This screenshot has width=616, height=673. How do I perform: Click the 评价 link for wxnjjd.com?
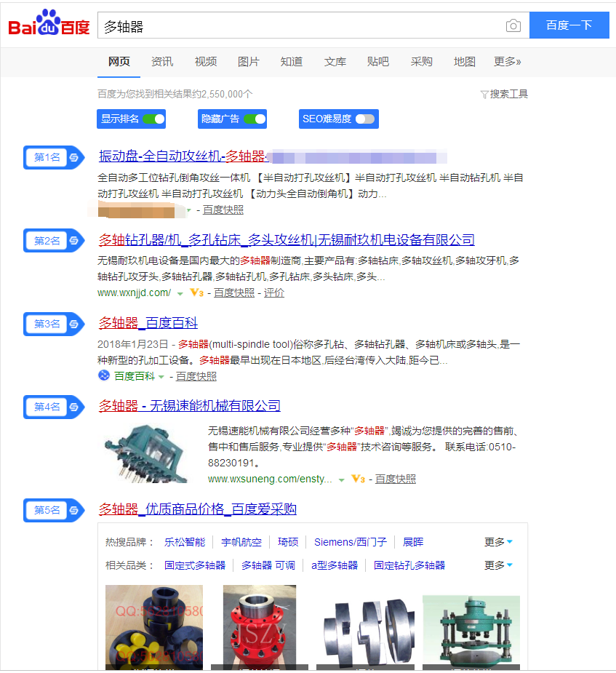coord(274,292)
